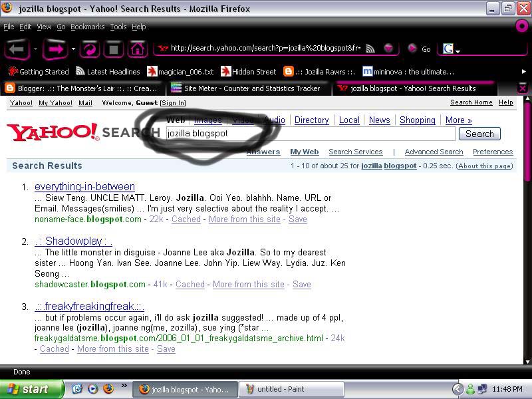The image size is (532, 399).
Task: Open the Search Services link
Action: [x=356, y=152]
